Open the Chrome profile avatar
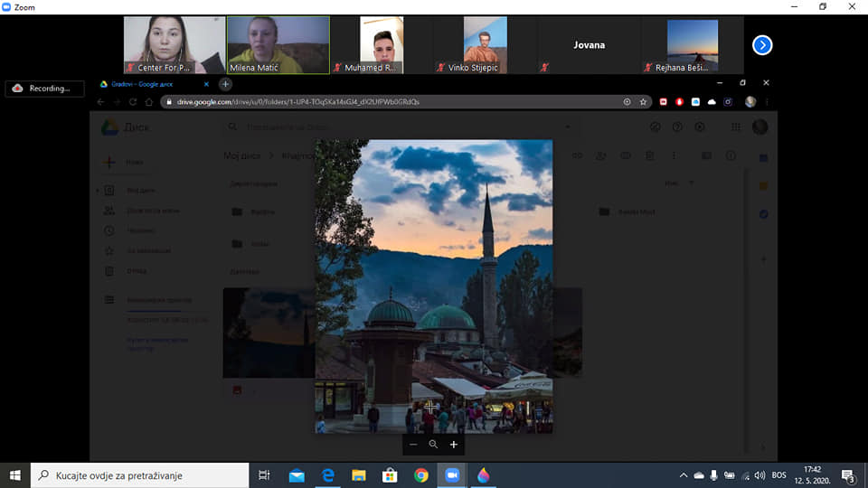The image size is (868, 488). click(750, 102)
